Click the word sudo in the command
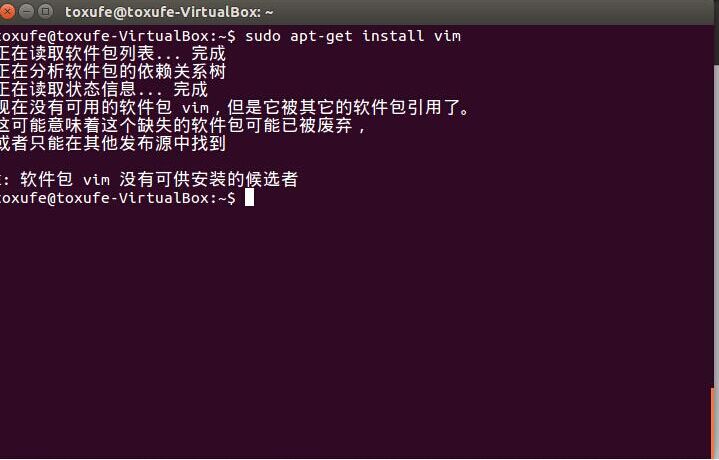Screen dimensions: 719x460 pos(263,36)
